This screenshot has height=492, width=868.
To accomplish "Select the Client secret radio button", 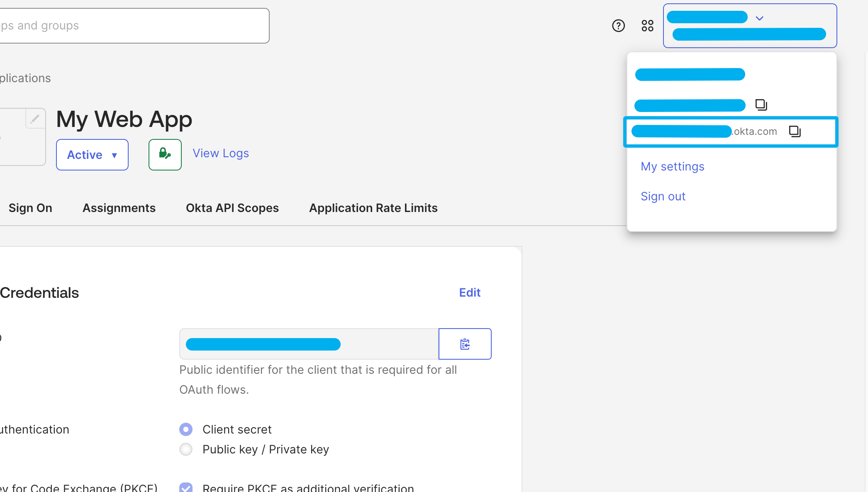I will point(186,429).
